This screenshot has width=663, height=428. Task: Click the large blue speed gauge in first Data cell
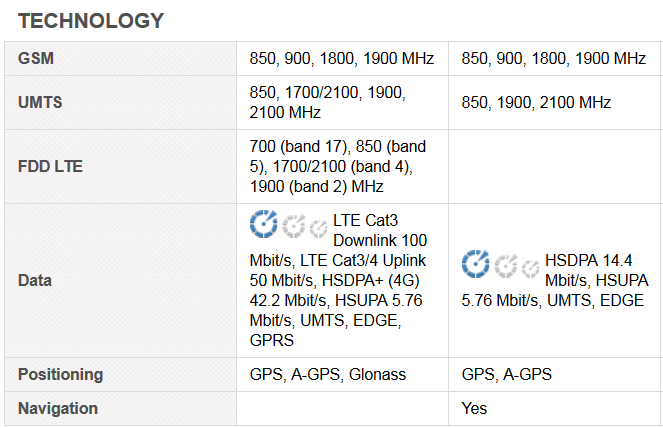coord(263,224)
